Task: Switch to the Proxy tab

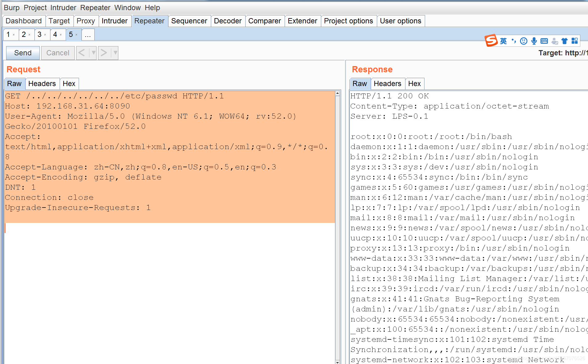Action: (x=86, y=21)
